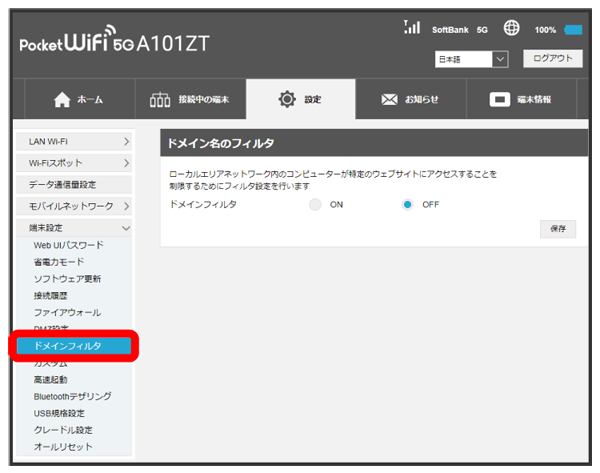Select the OFF radio for domain filter
This screenshot has width=600, height=473.
pyautogui.click(x=407, y=204)
